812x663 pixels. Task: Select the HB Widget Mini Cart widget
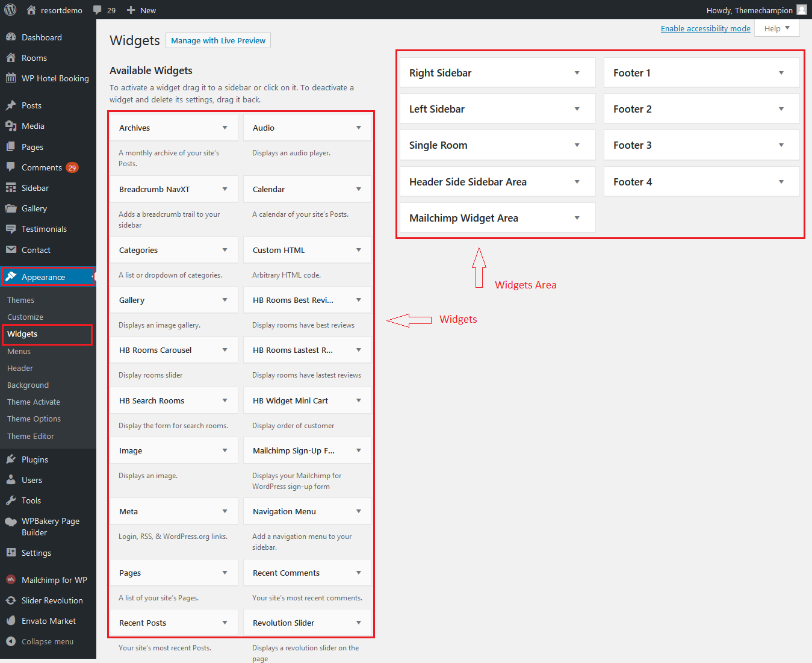pyautogui.click(x=308, y=400)
